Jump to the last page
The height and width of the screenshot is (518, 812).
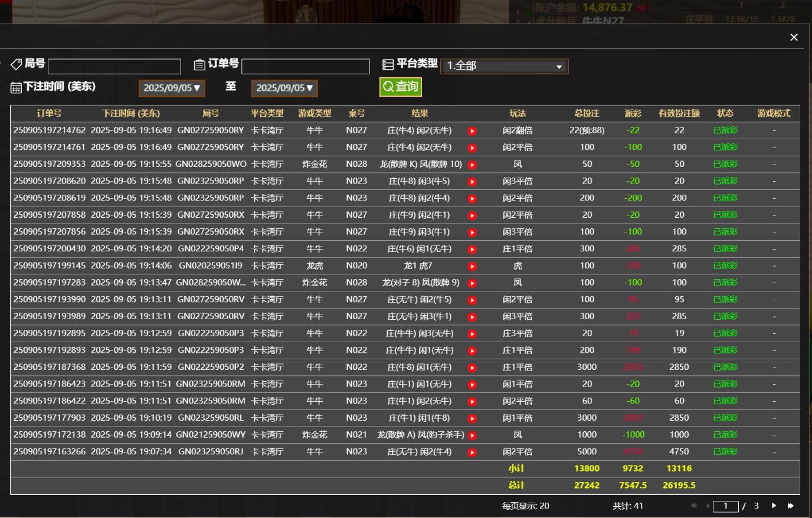[791, 506]
